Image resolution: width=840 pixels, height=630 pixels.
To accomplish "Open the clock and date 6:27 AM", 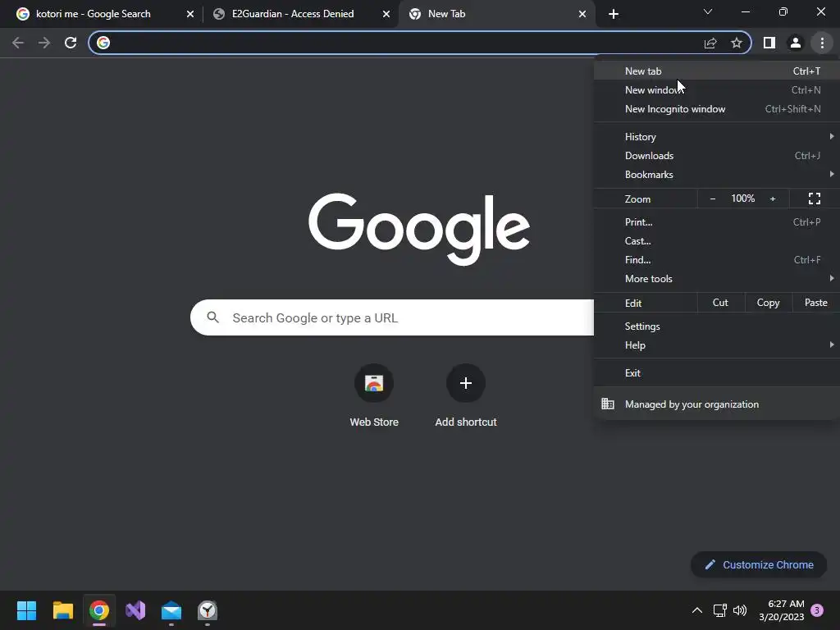I will 782,610.
